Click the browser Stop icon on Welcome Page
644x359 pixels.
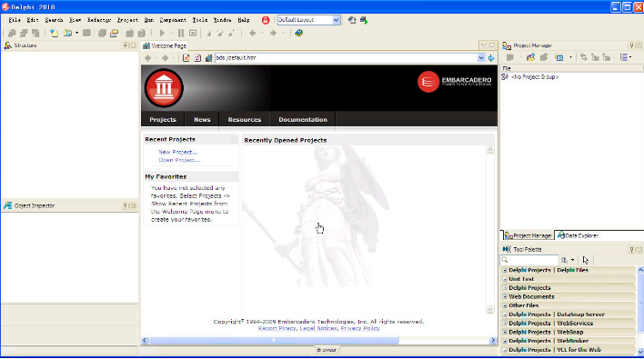coord(186,58)
